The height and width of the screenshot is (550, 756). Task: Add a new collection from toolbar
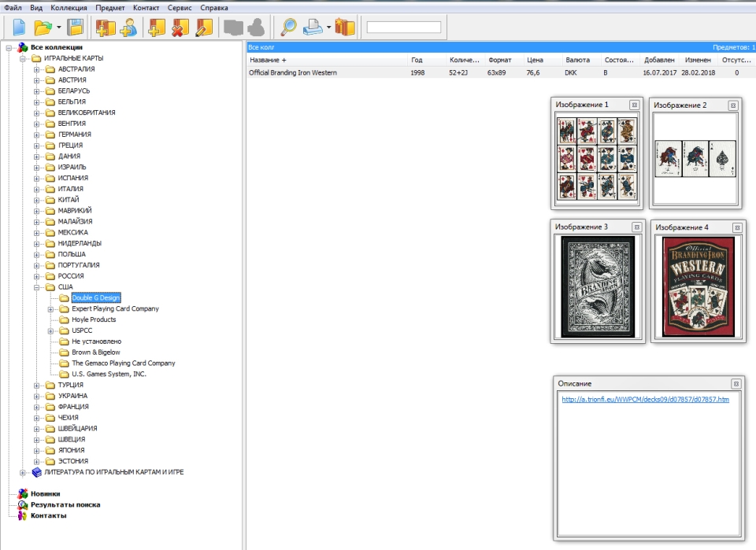(105, 28)
